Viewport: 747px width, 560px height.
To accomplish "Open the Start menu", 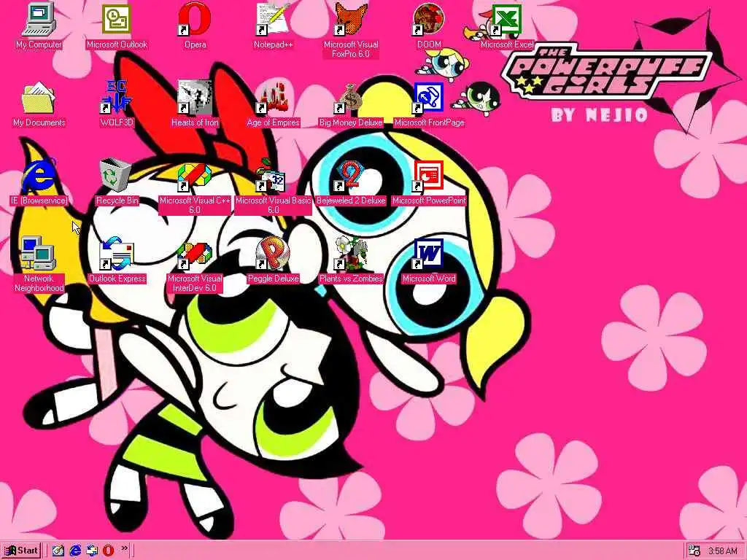I will point(21,551).
